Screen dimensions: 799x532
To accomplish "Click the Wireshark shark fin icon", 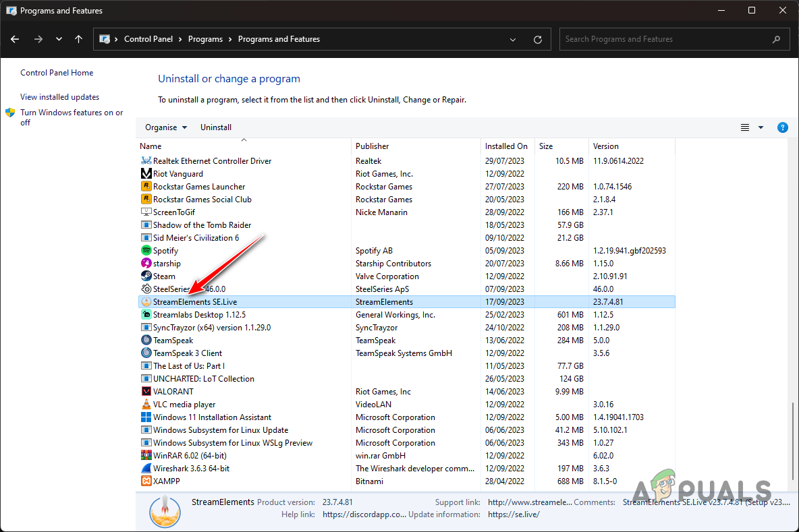I will click(x=146, y=469).
